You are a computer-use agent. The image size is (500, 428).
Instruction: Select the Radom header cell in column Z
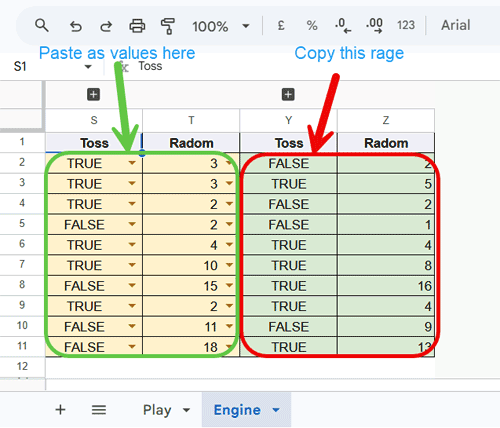pyautogui.click(x=386, y=143)
